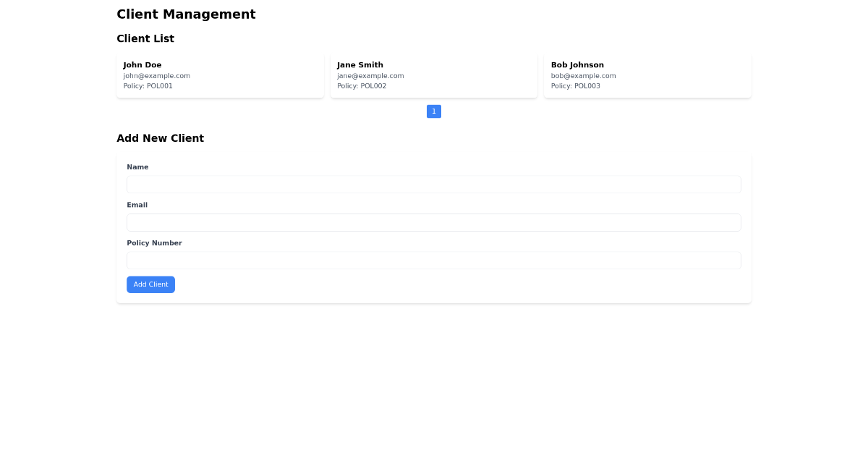Click the Policy Number input field
The image size is (868, 456).
pos(434,260)
